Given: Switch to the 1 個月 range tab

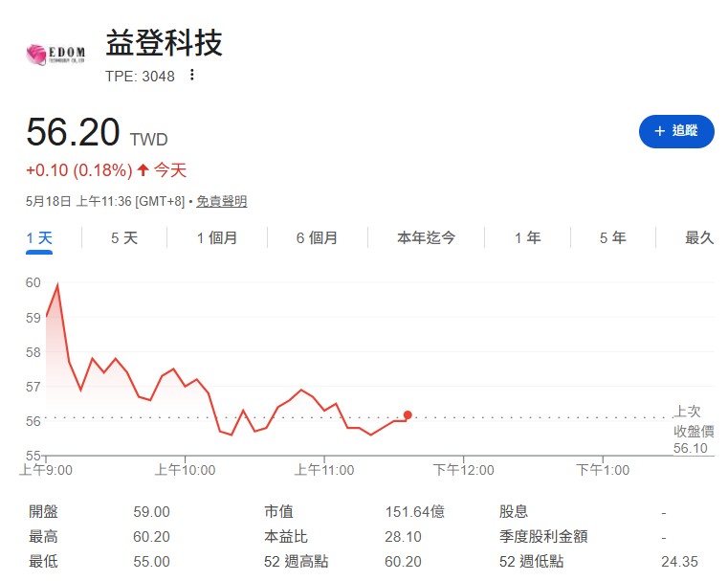Looking at the screenshot, I should [217, 238].
